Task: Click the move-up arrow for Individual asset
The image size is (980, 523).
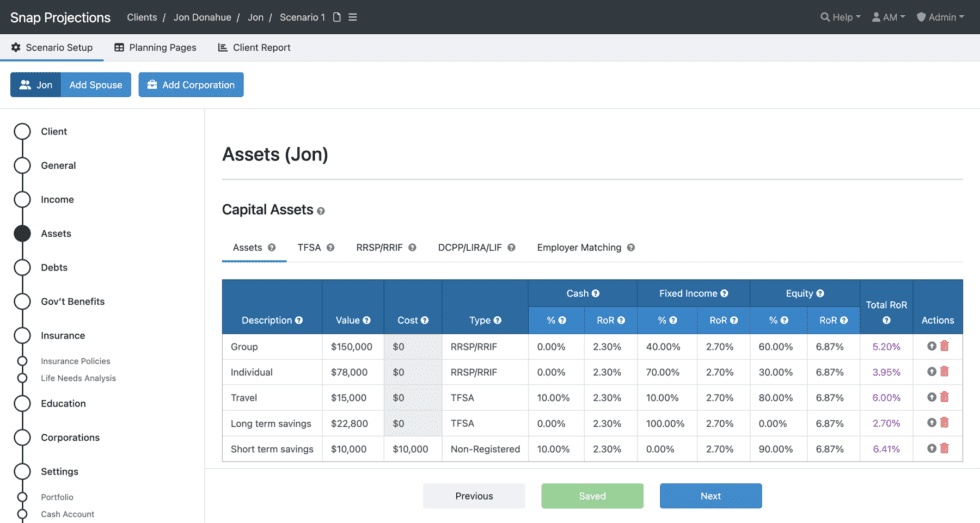Action: (x=932, y=372)
